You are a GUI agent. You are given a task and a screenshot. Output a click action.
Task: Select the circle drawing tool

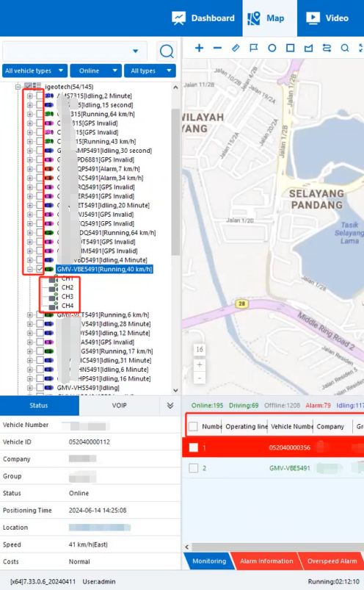272,48
